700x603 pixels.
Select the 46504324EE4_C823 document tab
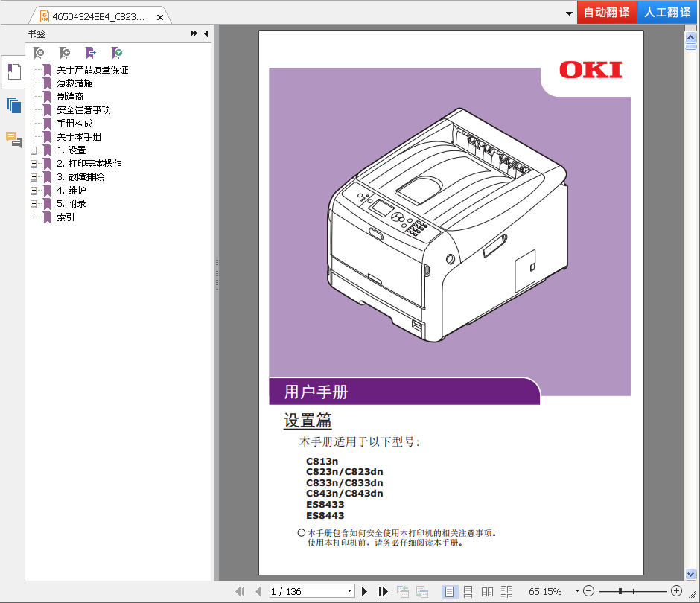[x=98, y=16]
